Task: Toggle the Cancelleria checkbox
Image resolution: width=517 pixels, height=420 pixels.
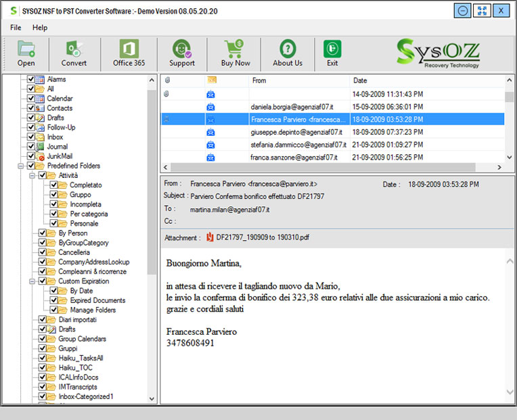Action: [42, 252]
